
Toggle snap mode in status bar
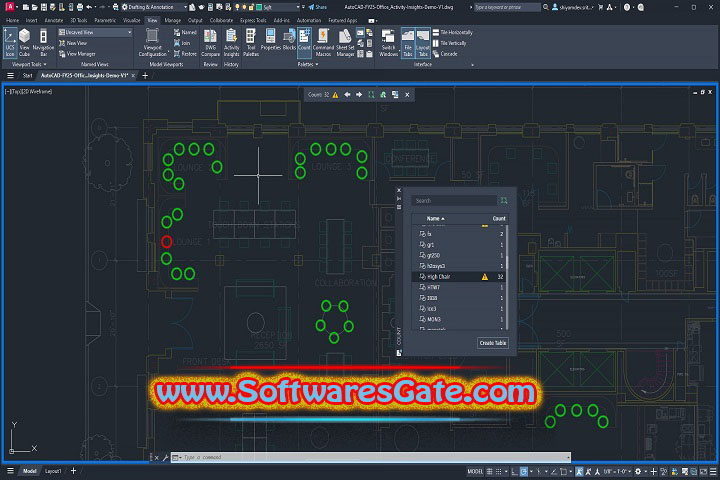point(499,472)
